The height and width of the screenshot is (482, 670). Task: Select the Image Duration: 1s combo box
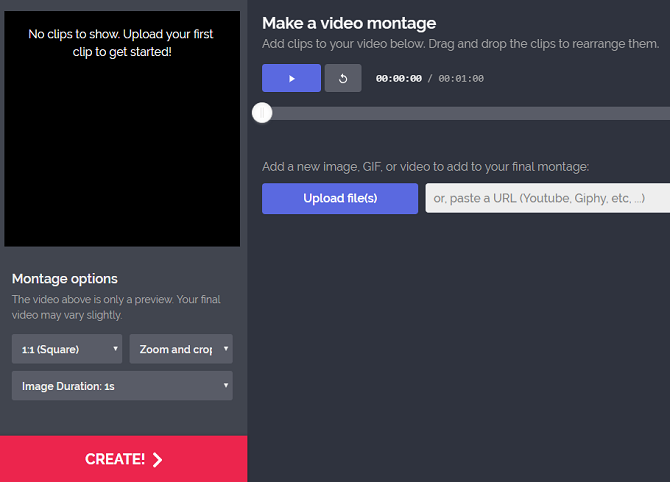[x=120, y=385]
